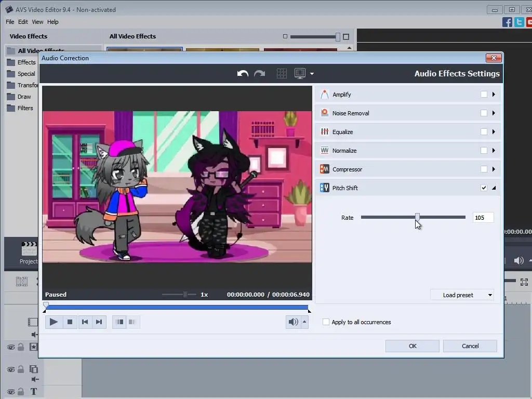Expand the Compressor settings arrow

pos(494,169)
